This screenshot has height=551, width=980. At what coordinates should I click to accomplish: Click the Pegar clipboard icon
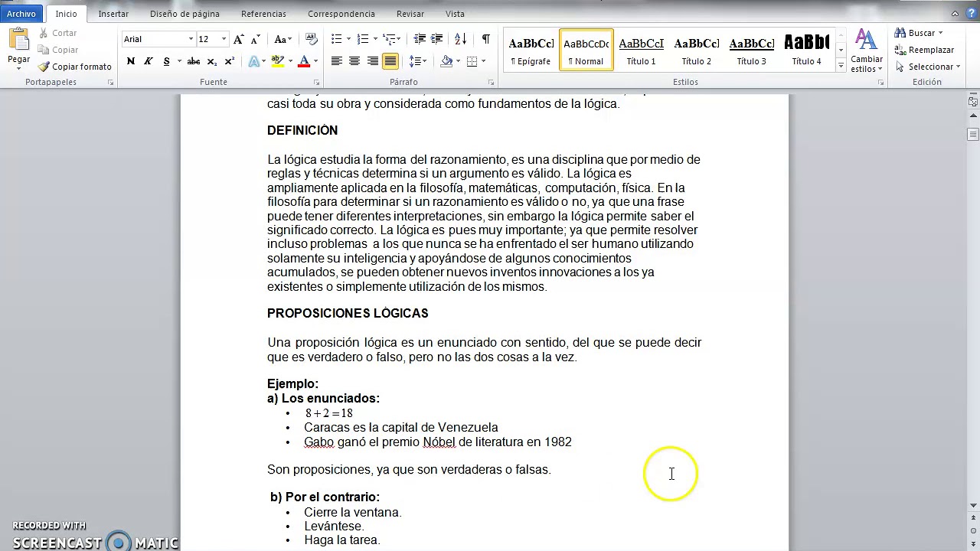pyautogui.click(x=18, y=41)
